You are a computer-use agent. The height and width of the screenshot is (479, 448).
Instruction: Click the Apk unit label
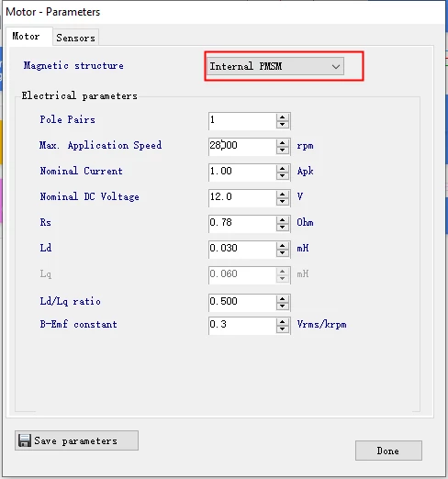[305, 172]
